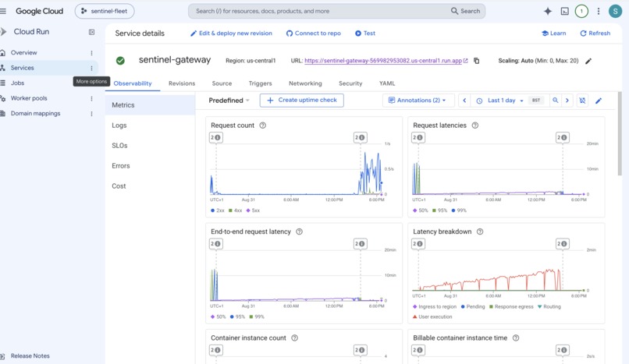Image resolution: width=629 pixels, height=364 pixels.
Task: Open help for Request latencies chart
Action: click(x=475, y=125)
